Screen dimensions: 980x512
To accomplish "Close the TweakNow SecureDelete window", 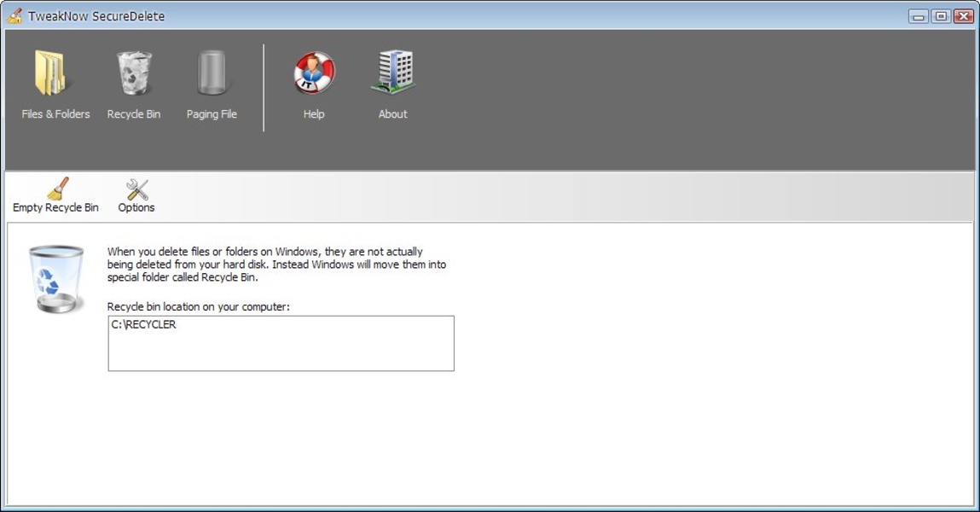I will click(x=963, y=16).
